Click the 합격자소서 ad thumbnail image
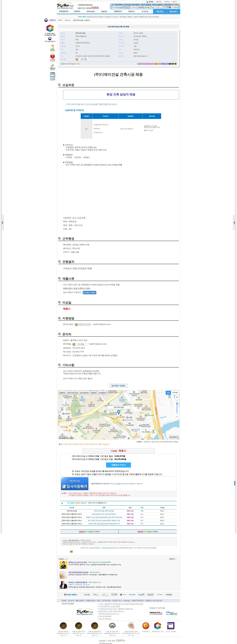This screenshot has height=644, width=237. click(63, 565)
